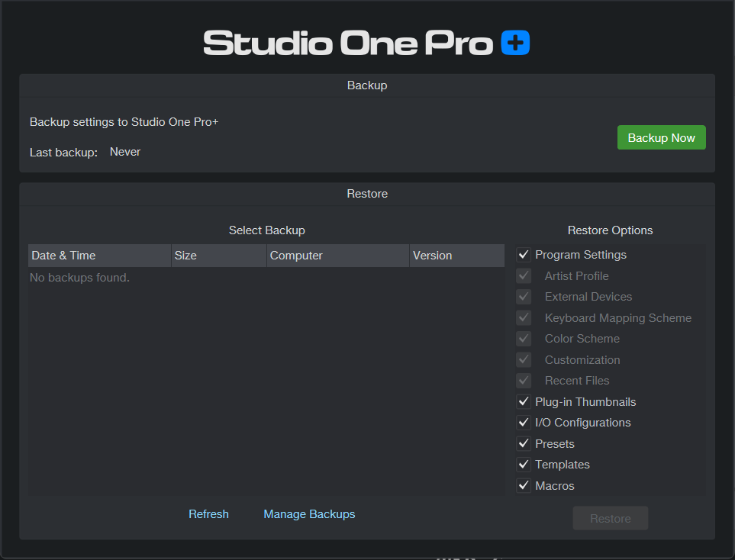
Task: Disable the Macros restore option
Action: point(524,485)
